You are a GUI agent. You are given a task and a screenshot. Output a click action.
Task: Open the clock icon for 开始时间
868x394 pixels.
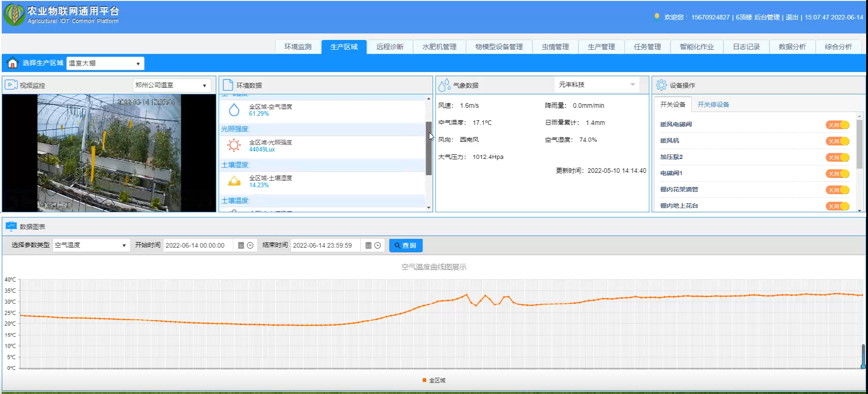pyautogui.click(x=250, y=245)
